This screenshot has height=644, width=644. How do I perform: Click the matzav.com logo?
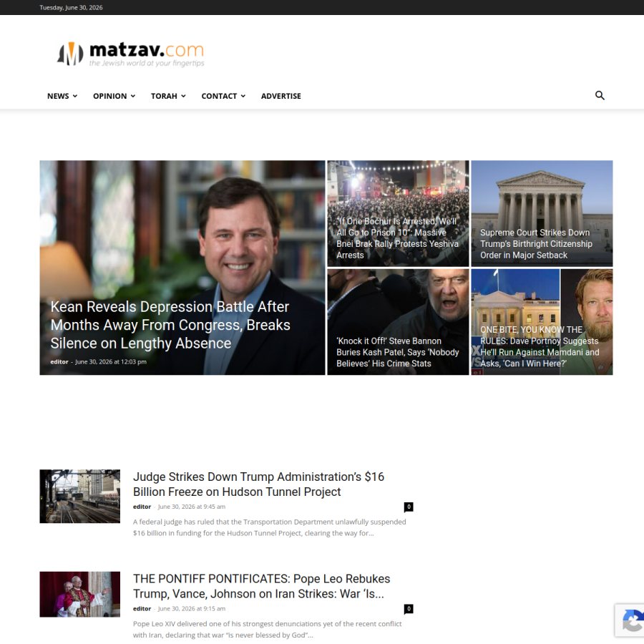coord(131,54)
